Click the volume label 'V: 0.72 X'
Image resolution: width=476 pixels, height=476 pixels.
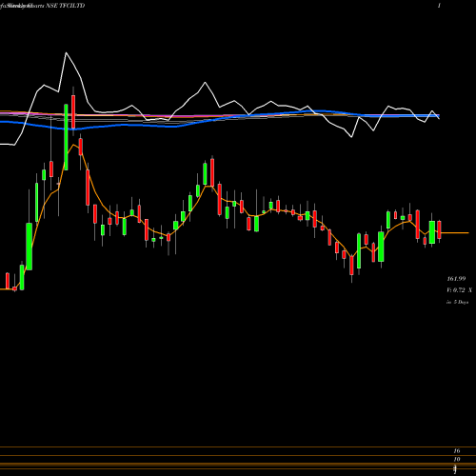459,290
